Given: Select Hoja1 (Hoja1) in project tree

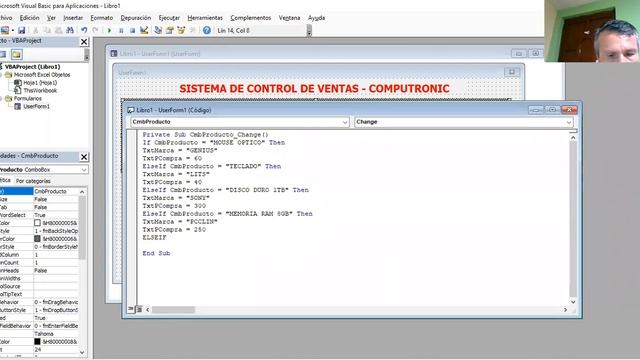Looking at the screenshot, I should click(40, 82).
